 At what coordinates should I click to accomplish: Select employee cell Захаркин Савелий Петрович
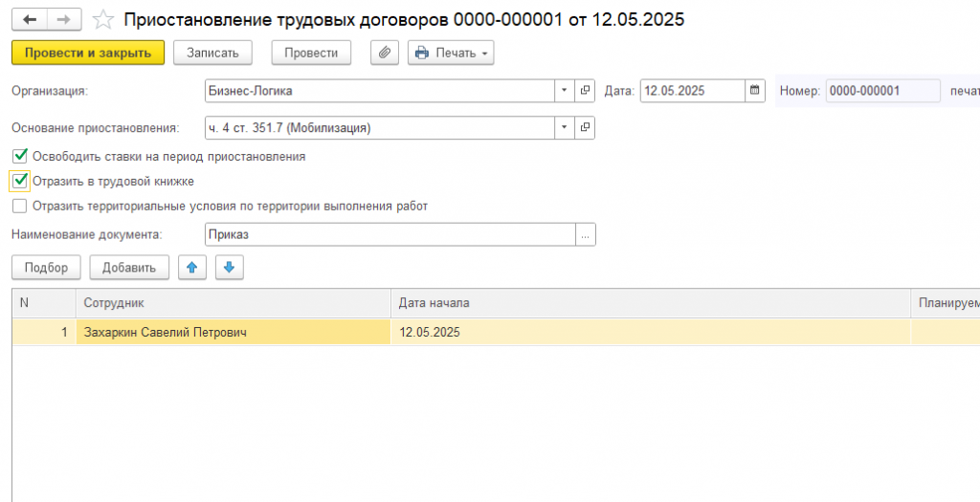234,332
